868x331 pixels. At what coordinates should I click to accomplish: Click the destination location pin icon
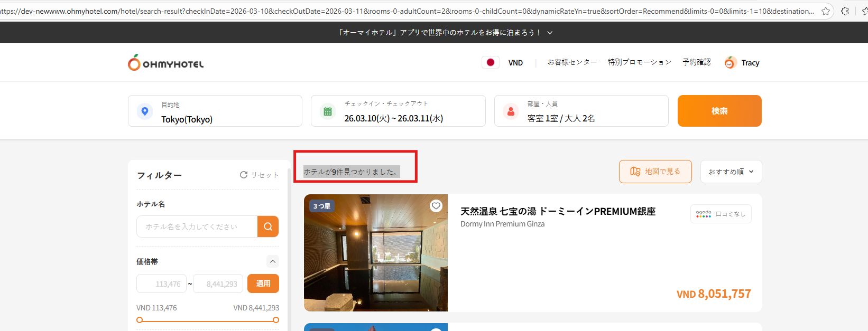[x=145, y=111]
